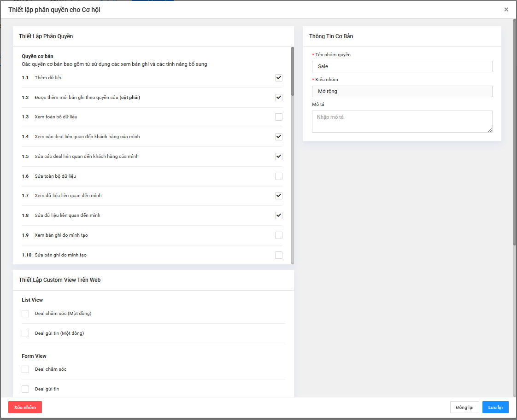Close the permission setup dialog with X
Screen dimensions: 517x420
click(x=506, y=10)
